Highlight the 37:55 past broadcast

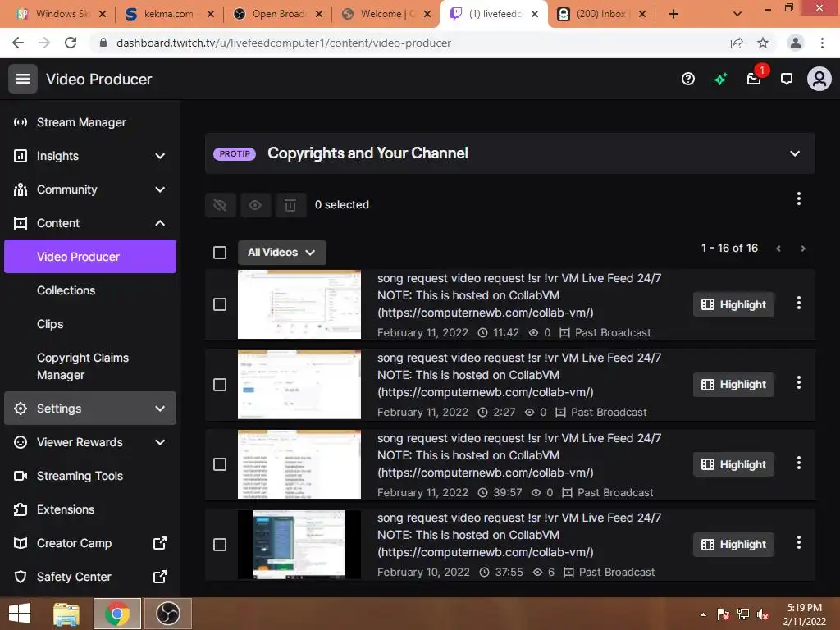click(x=733, y=545)
